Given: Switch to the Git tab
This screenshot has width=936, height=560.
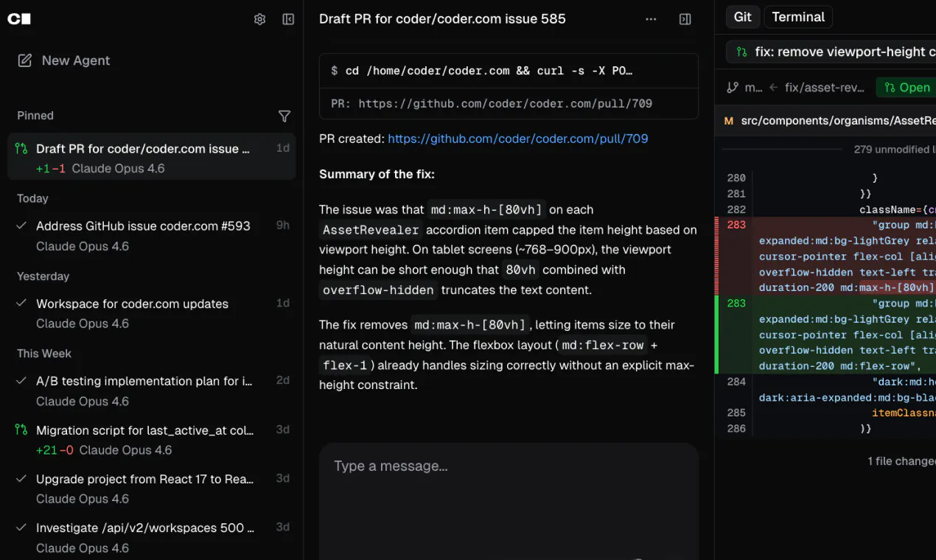Looking at the screenshot, I should click(x=743, y=17).
